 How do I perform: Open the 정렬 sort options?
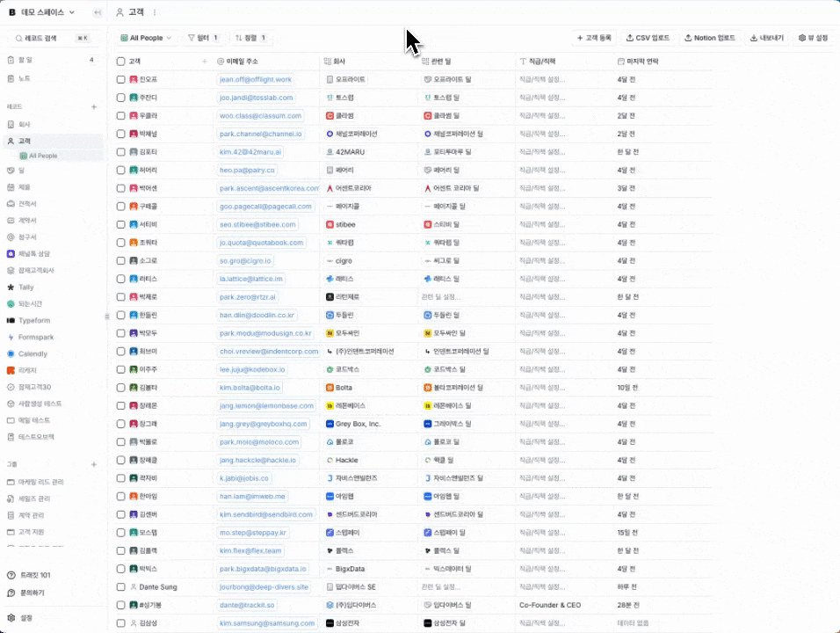point(252,38)
